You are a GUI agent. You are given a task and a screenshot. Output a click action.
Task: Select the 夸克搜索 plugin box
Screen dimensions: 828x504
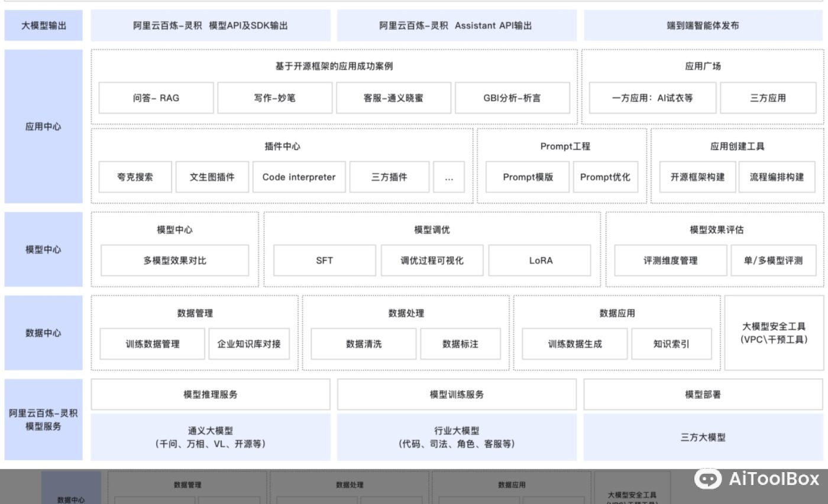135,177
